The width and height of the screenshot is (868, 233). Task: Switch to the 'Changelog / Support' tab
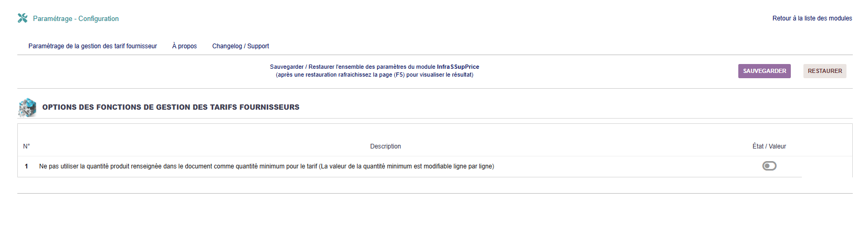click(240, 46)
